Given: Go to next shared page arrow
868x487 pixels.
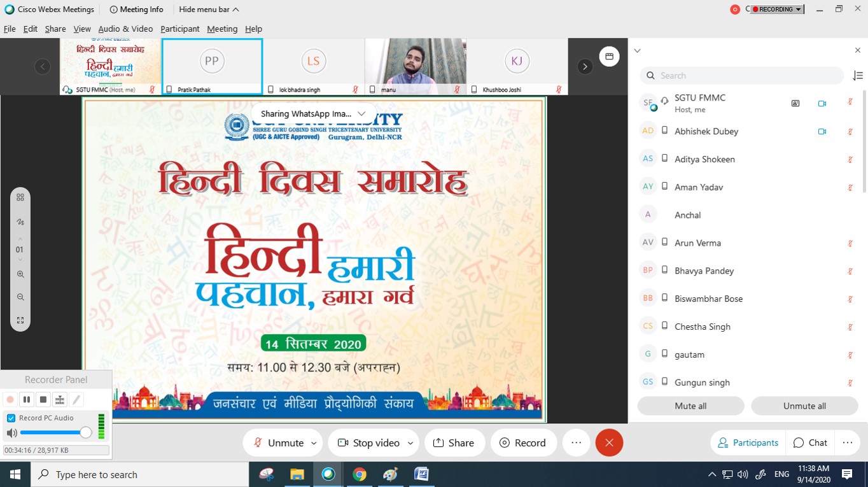Looking at the screenshot, I should 20,259.
